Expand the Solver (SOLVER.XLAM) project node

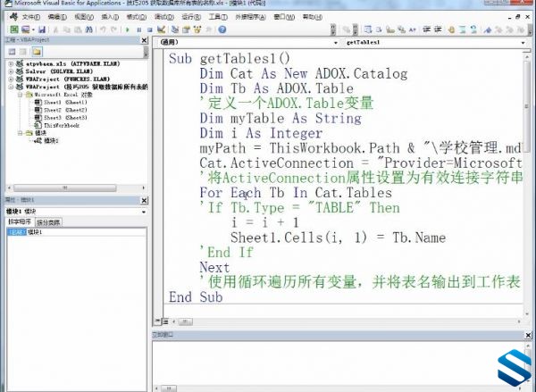pyautogui.click(x=11, y=71)
